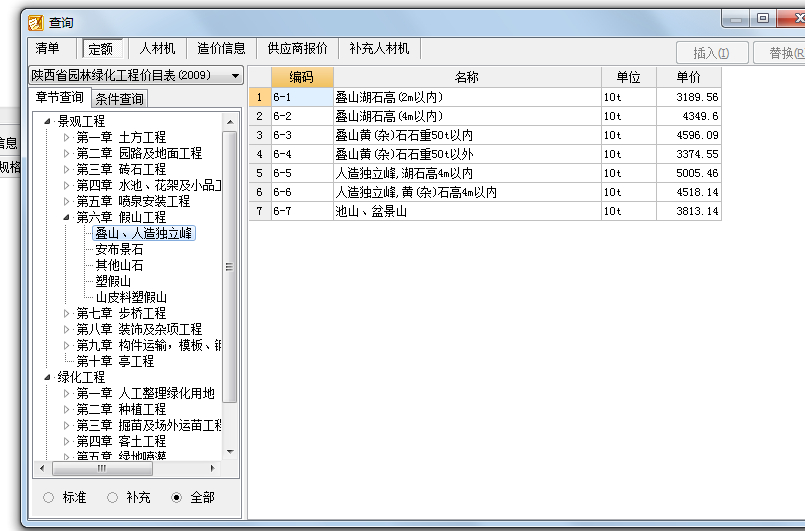Expand 第二章 园路及地面工程 node
Screen dimensions: 805x531
click(66, 154)
